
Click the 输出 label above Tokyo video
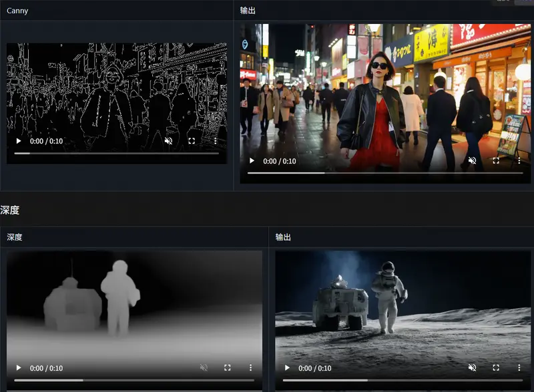pos(248,11)
